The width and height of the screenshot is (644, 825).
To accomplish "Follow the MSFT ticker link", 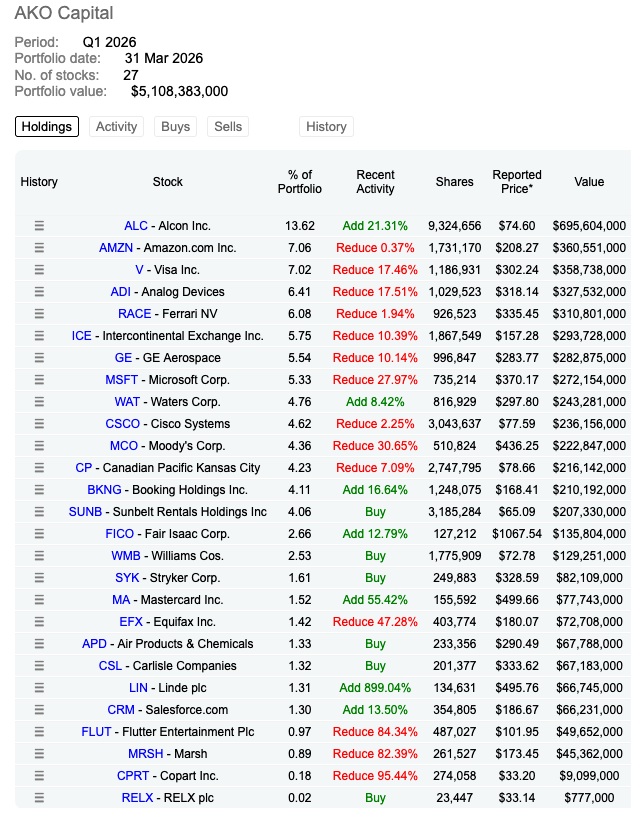I will click(x=122, y=380).
